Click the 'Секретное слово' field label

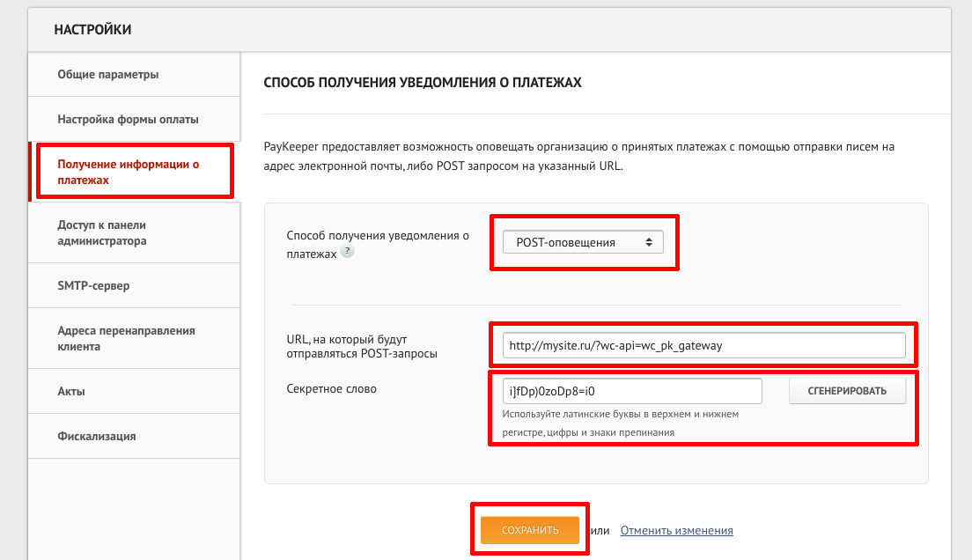pos(331,388)
